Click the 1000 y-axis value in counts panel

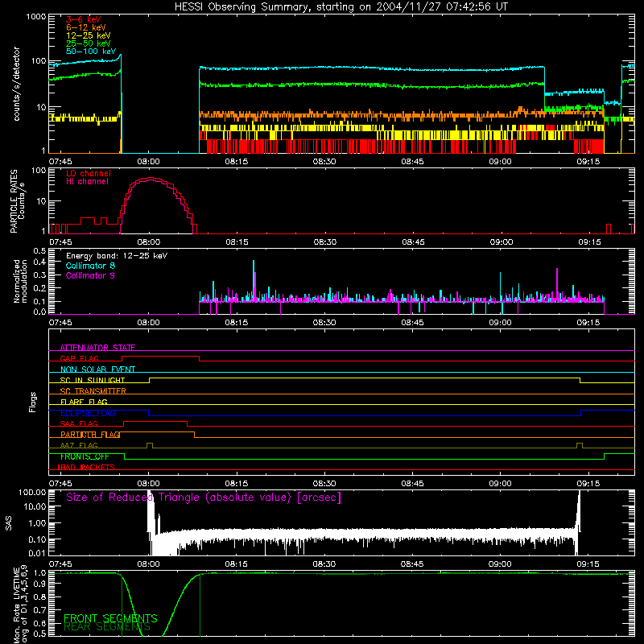click(x=36, y=17)
